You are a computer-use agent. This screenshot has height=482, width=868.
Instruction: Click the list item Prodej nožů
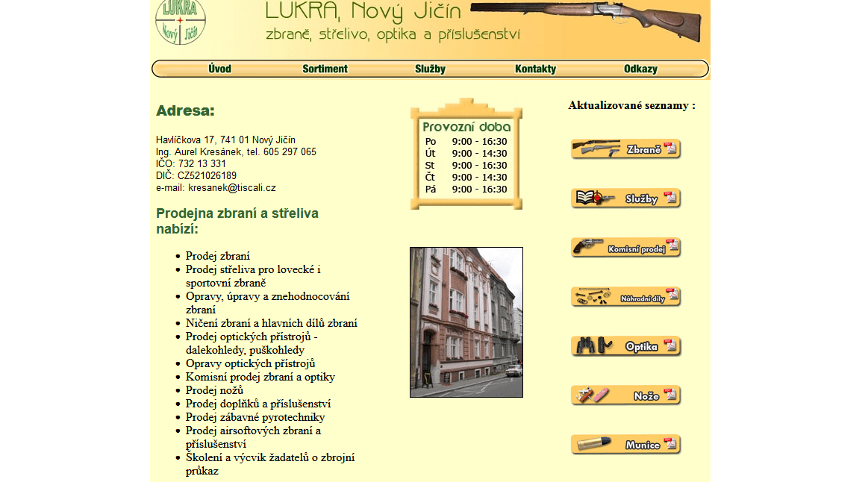(214, 390)
